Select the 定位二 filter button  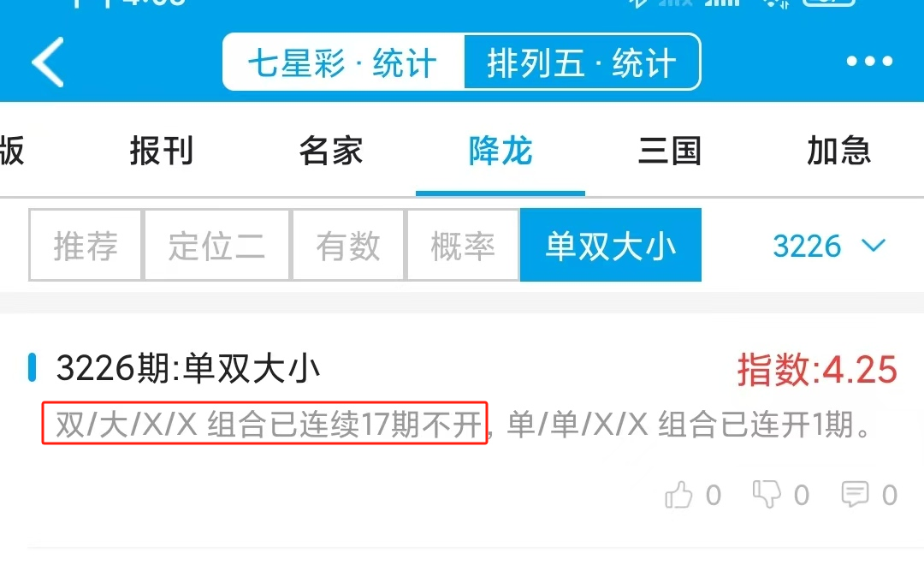[x=216, y=245]
